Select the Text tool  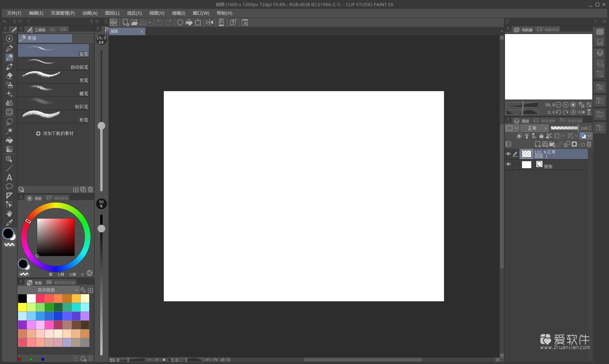click(9, 177)
